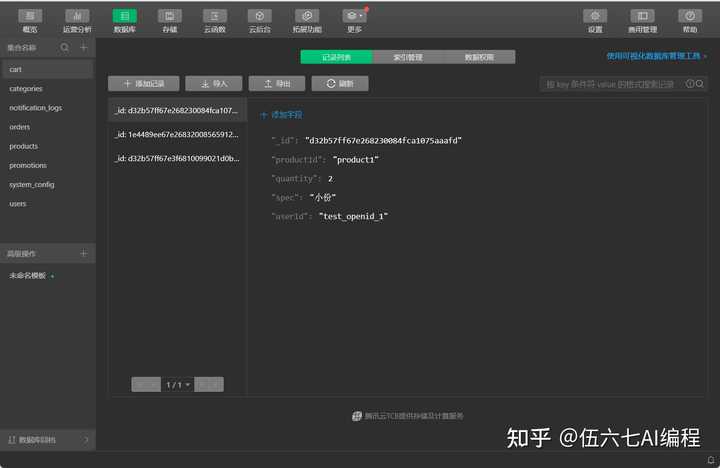Click the 添加记录 button
Screen dimensions: 720x468
point(143,84)
